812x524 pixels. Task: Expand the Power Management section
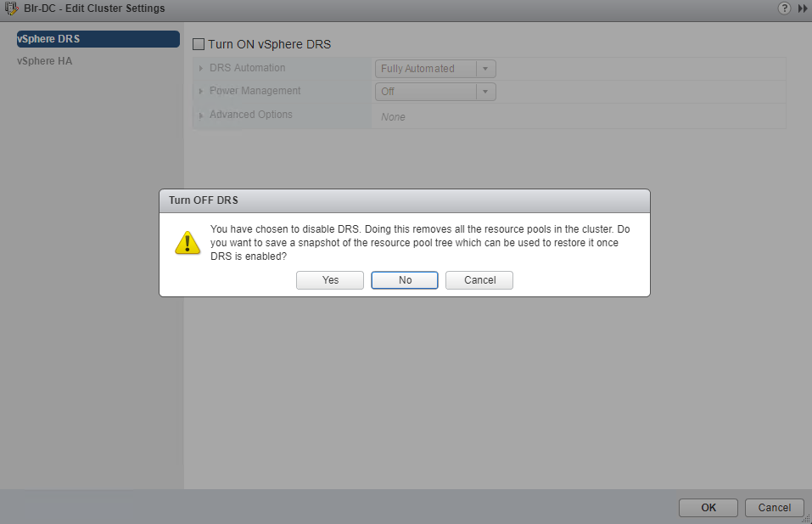tap(200, 91)
